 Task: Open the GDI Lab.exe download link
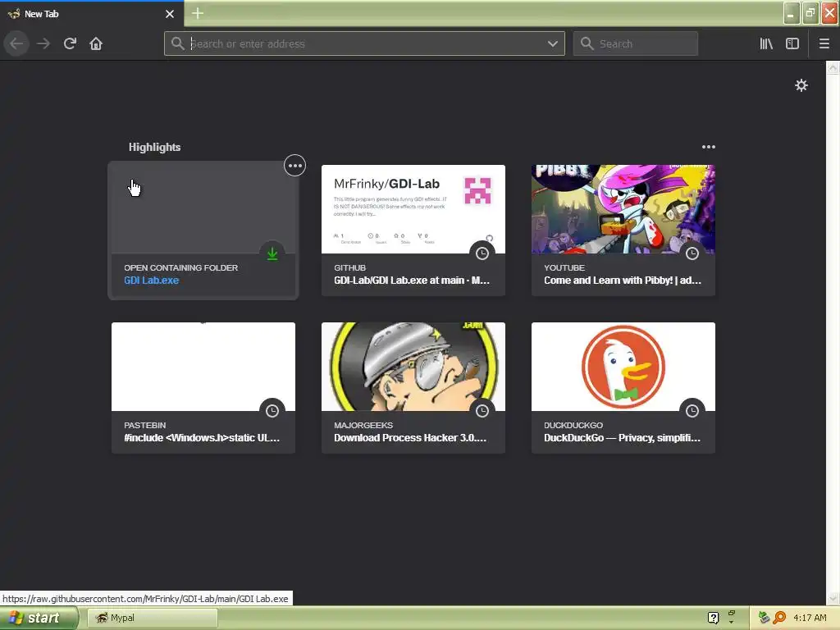point(151,281)
